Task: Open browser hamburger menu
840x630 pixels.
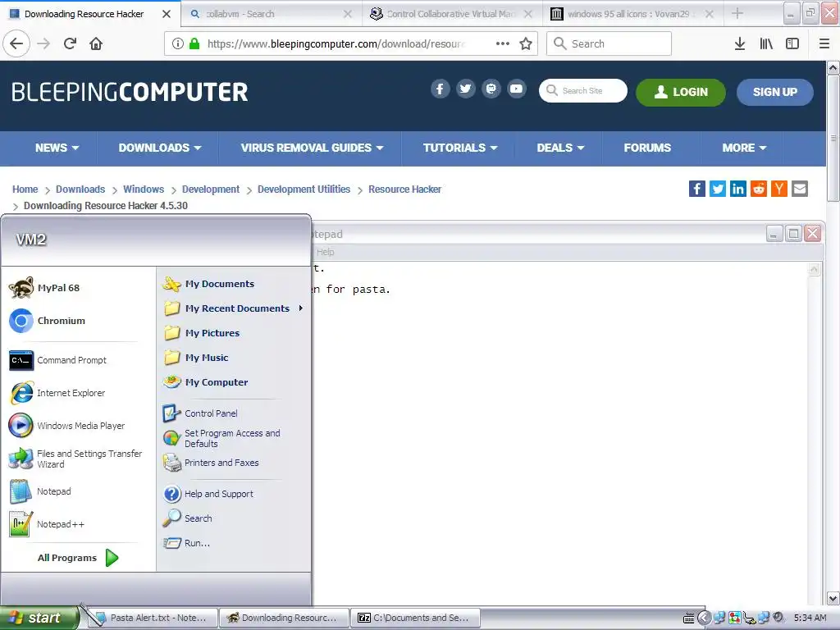Action: [x=824, y=43]
